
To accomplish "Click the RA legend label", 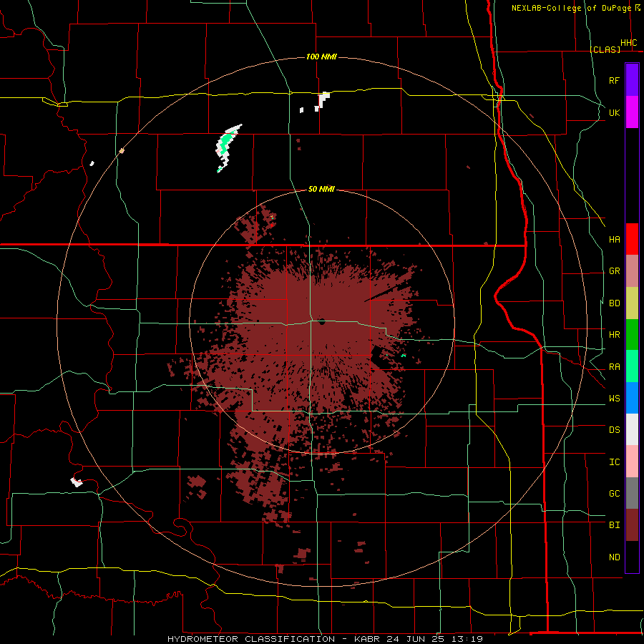I will click(x=614, y=367).
